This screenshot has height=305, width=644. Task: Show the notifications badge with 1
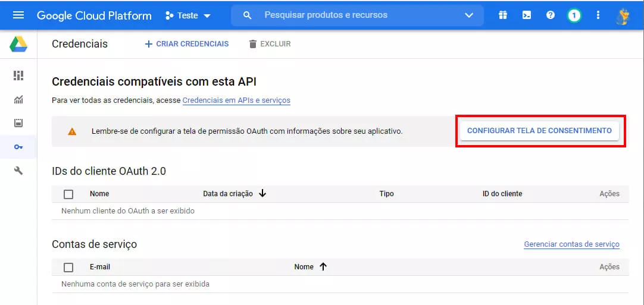pyautogui.click(x=574, y=15)
